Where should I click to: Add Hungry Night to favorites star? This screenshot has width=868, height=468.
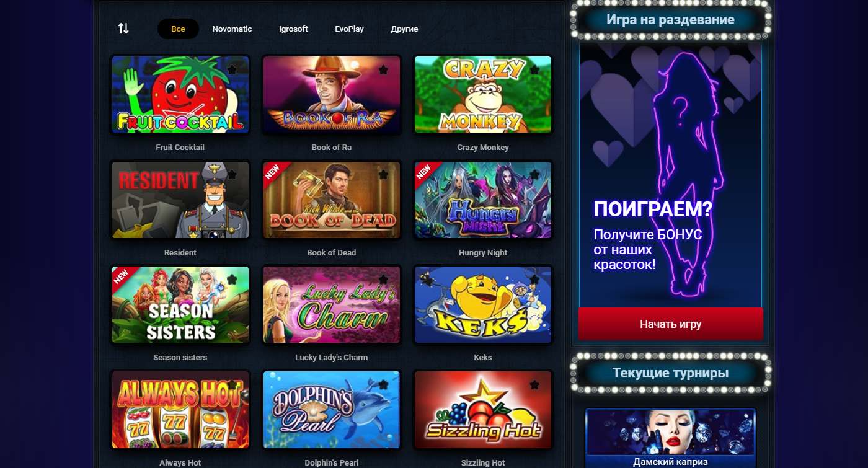(534, 175)
